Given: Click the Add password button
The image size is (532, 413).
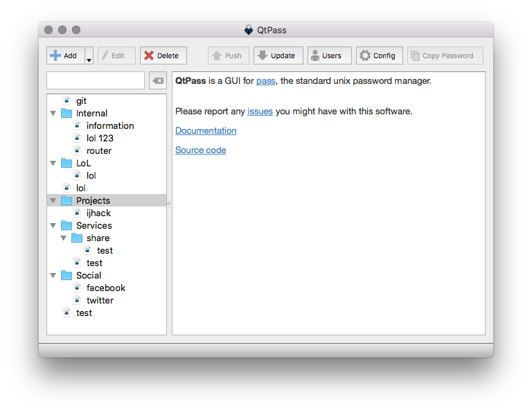Looking at the screenshot, I should tap(65, 55).
